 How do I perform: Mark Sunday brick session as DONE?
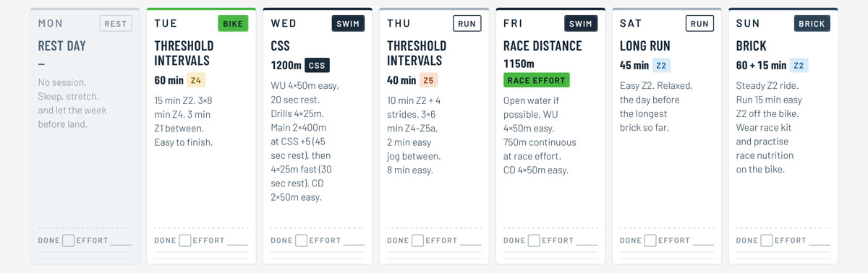pyautogui.click(x=767, y=240)
